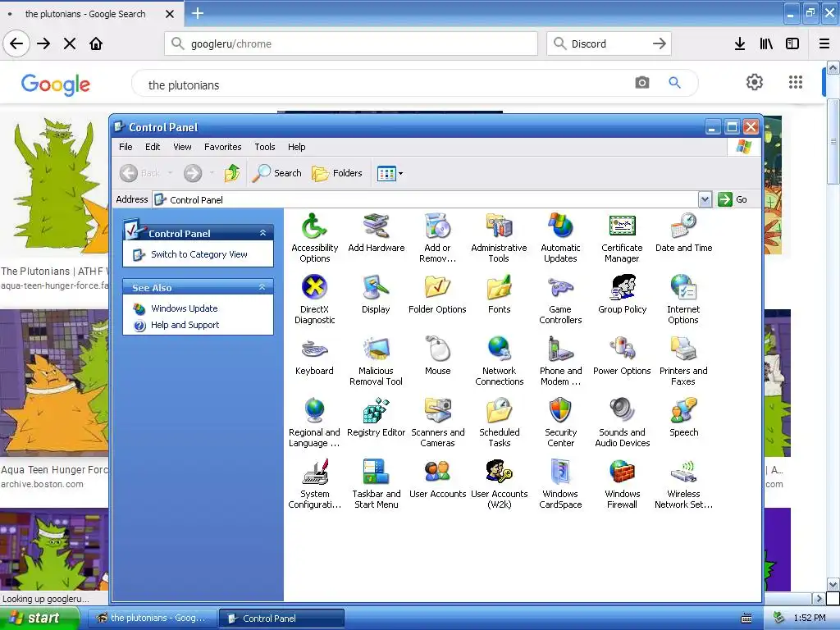The height and width of the screenshot is (630, 840).
Task: Toggle the Folders pane button
Action: pyautogui.click(x=337, y=172)
